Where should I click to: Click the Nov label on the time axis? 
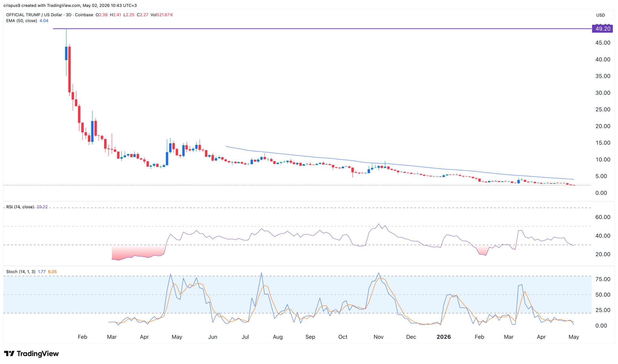(379, 337)
